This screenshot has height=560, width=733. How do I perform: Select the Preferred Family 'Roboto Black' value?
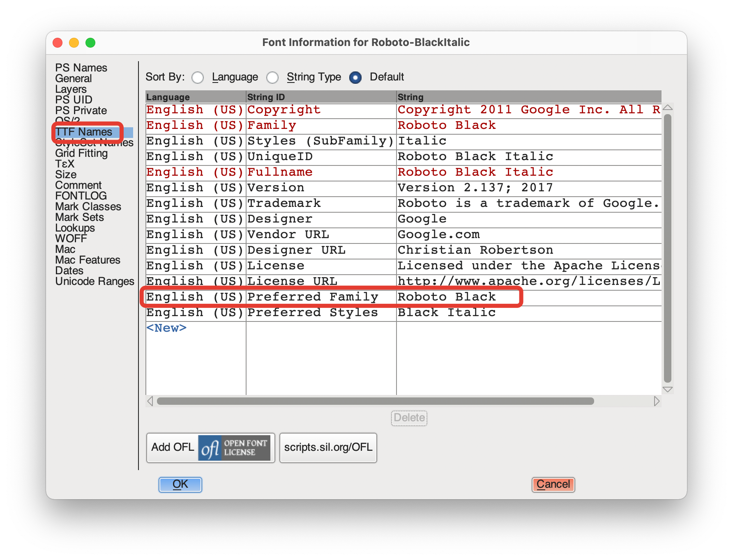point(529,297)
